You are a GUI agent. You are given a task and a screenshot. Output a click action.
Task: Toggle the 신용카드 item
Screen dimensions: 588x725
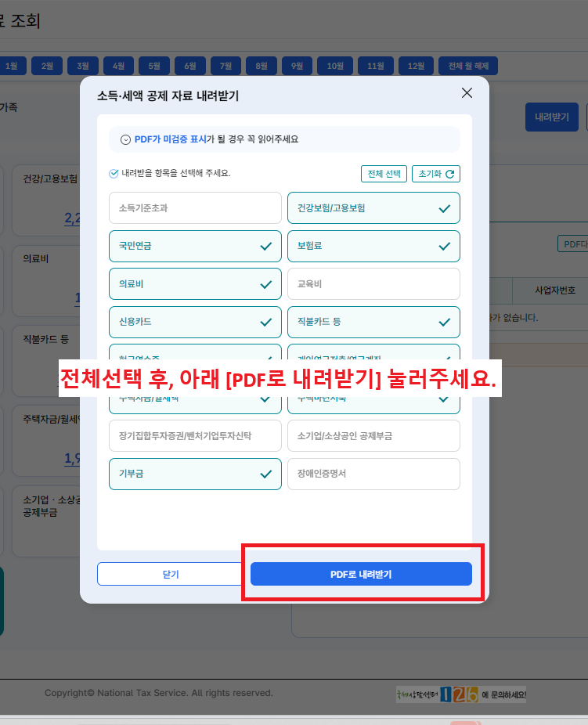tap(195, 322)
